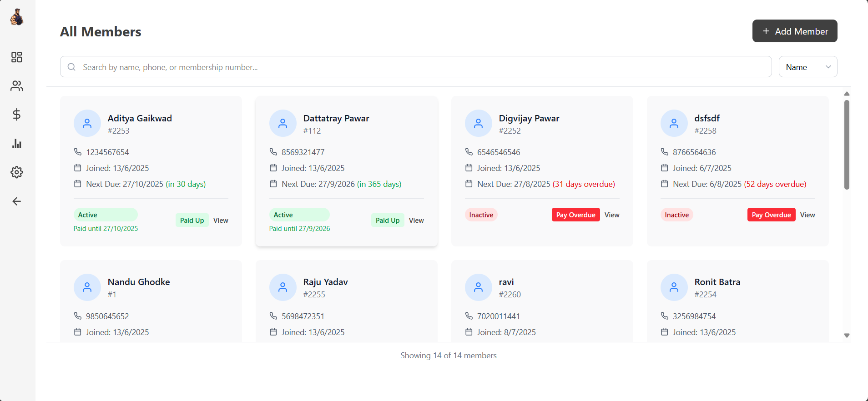Open the reports bar chart icon
Image resolution: width=868 pixels, height=401 pixels.
point(17,144)
